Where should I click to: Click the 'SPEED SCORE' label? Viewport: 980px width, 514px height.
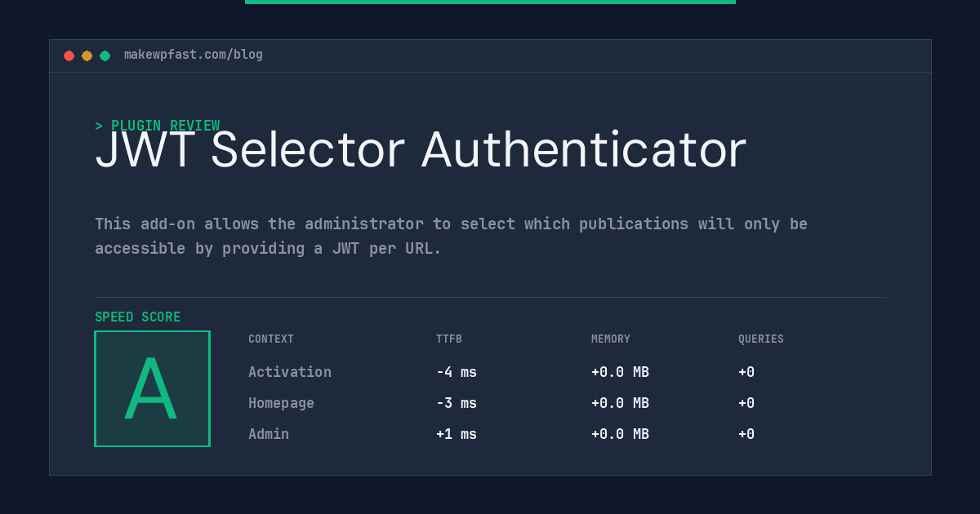click(138, 317)
